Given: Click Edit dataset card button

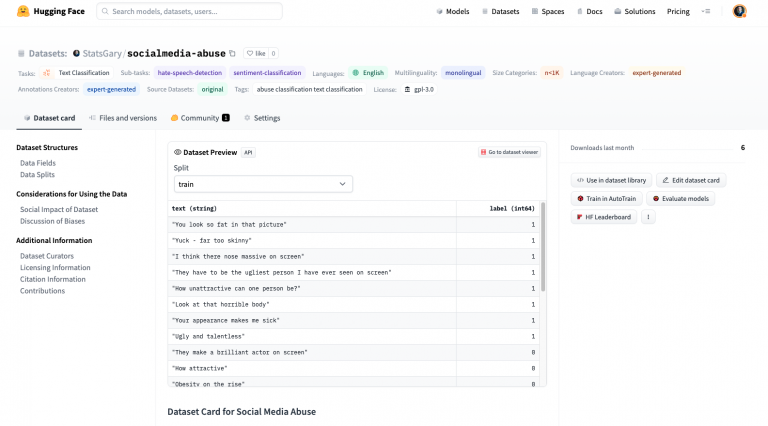Looking at the screenshot, I should tap(691, 180).
